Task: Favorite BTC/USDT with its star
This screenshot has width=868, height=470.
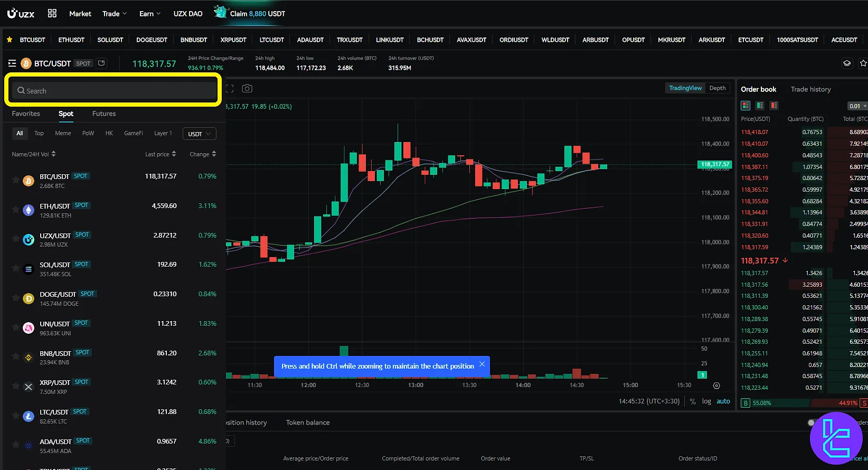Action: (16, 180)
